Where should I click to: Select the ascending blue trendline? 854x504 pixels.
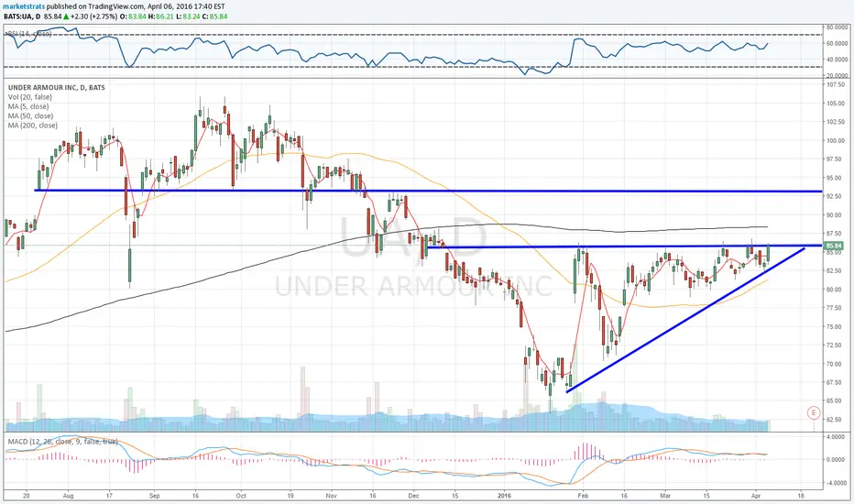tap(685, 320)
